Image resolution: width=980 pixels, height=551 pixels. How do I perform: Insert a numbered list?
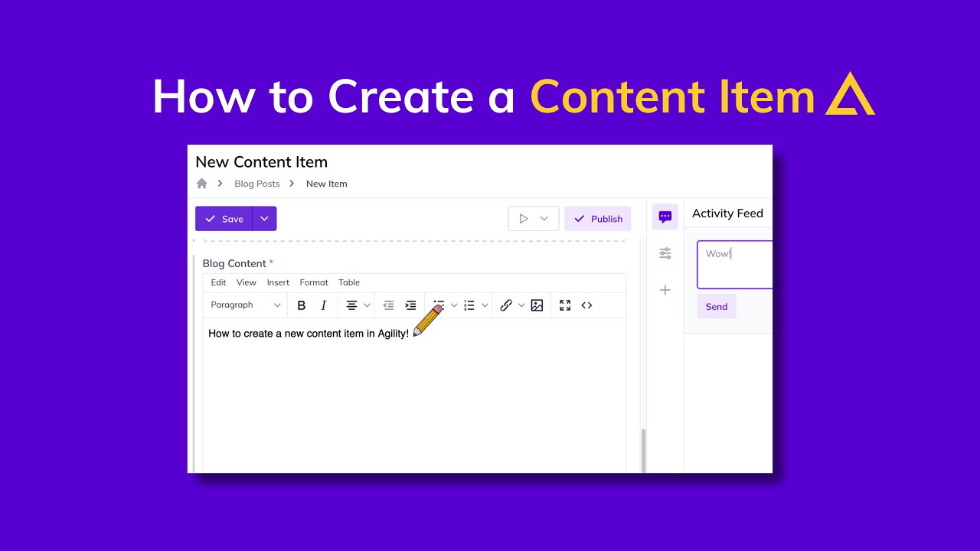pos(469,305)
